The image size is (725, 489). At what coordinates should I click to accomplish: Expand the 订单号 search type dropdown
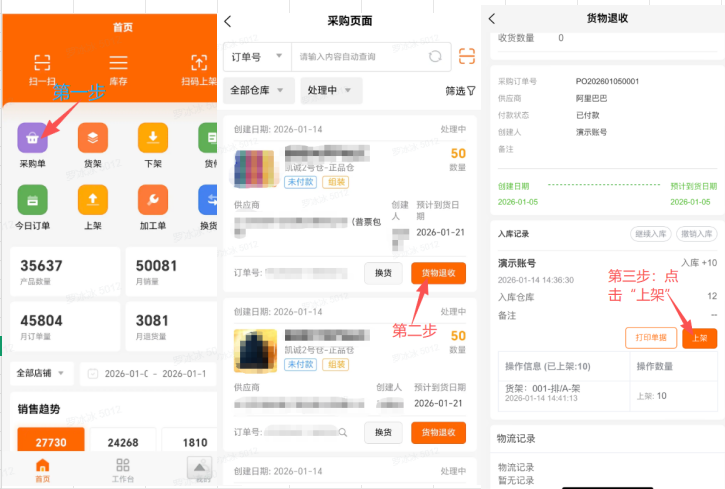pyautogui.click(x=256, y=57)
